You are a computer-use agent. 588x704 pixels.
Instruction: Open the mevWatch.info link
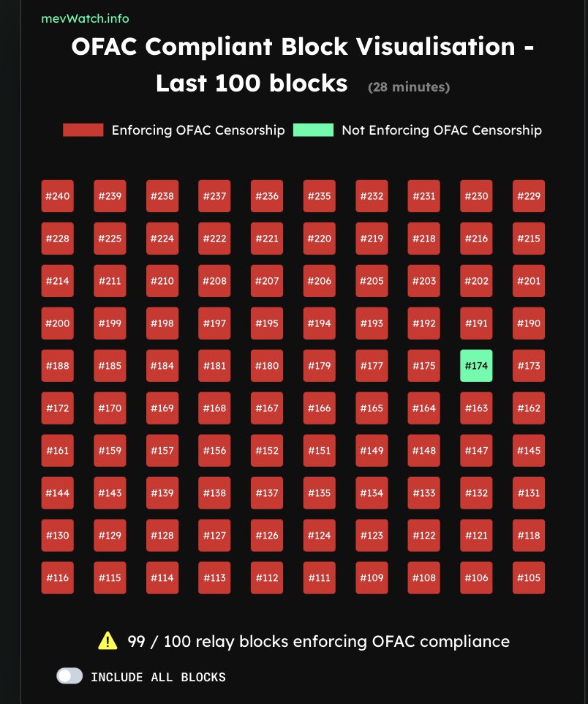[86, 18]
